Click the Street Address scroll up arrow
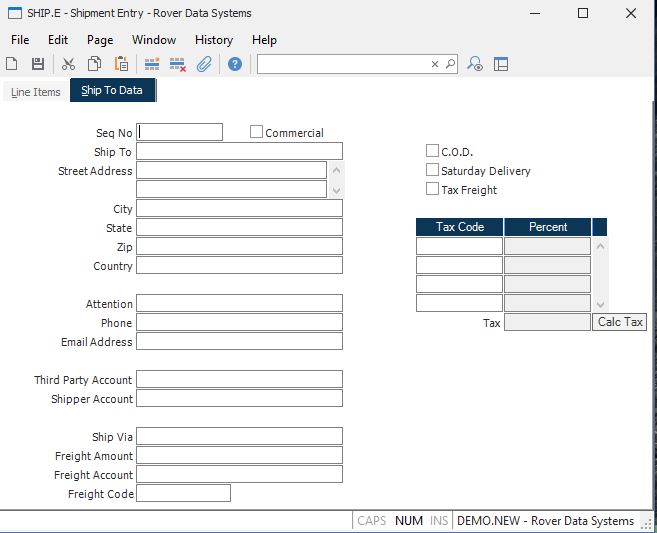The image size is (657, 533). (x=336, y=170)
